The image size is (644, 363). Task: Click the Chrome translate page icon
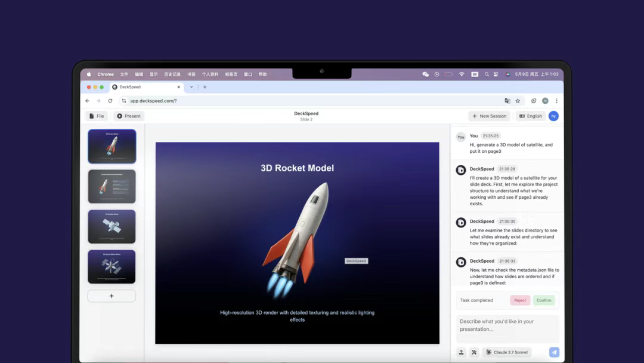click(507, 101)
